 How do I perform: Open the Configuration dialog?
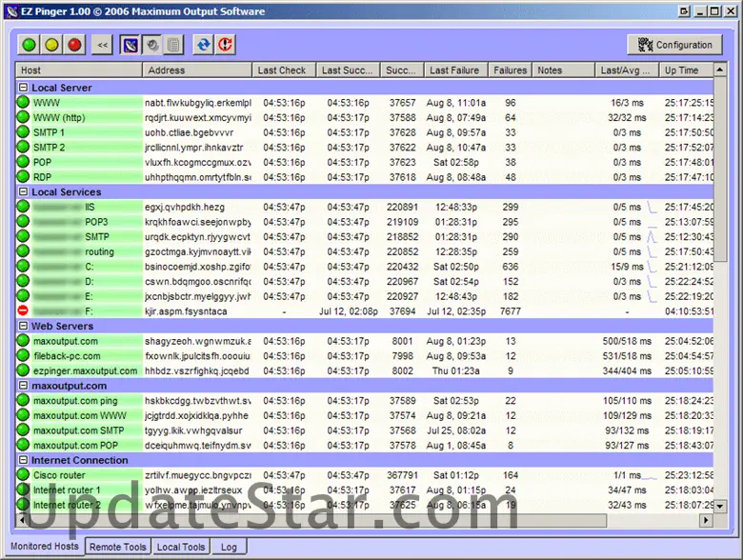click(x=674, y=45)
